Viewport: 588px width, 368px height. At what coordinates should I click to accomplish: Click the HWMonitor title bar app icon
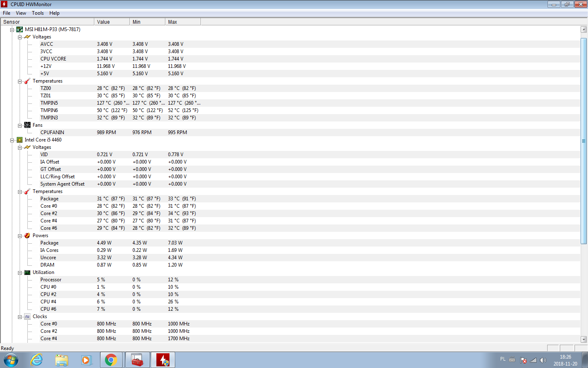[4, 4]
